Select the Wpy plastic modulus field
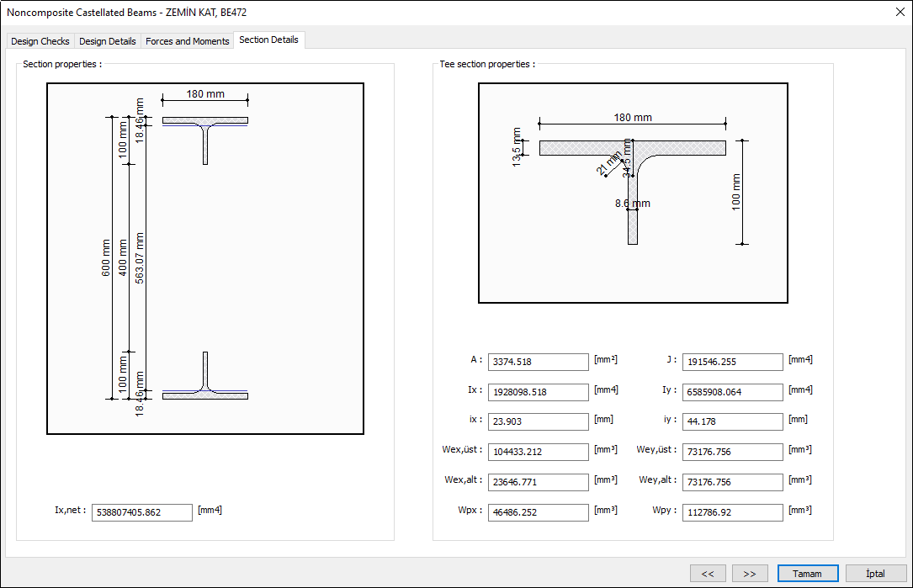 (732, 512)
